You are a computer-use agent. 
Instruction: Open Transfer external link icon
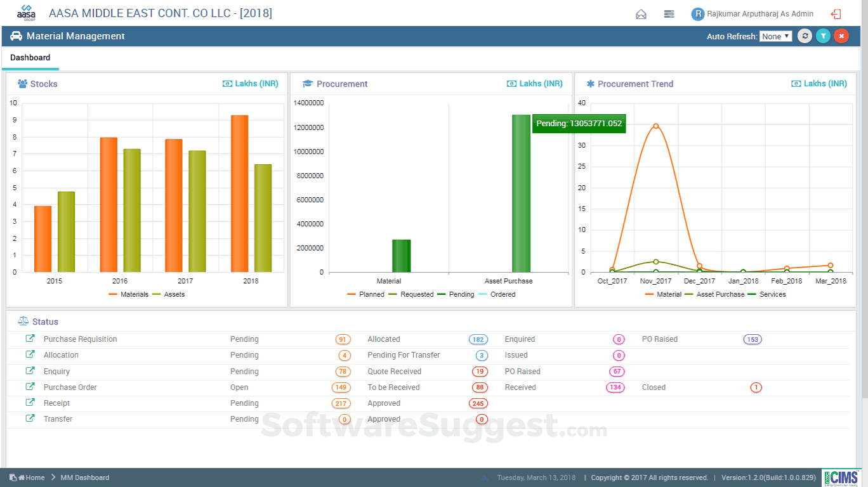point(30,419)
